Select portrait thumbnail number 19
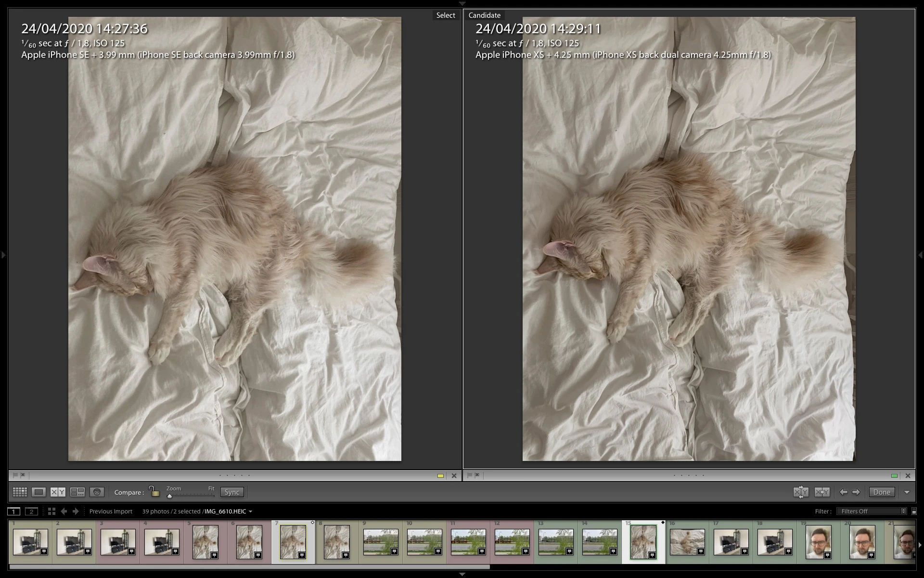924x578 pixels. pos(819,542)
